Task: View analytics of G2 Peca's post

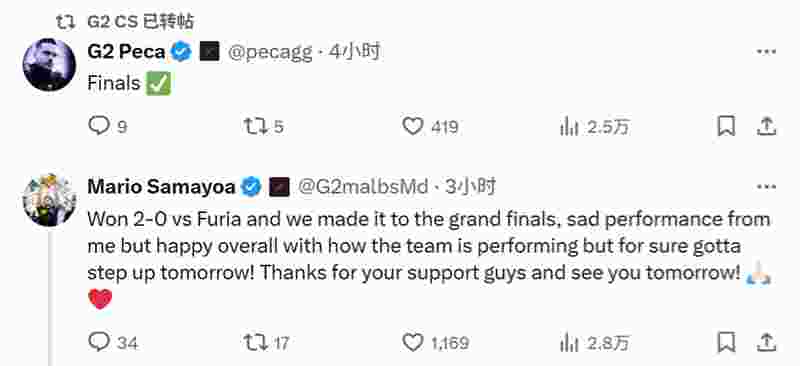Action: tap(594, 126)
